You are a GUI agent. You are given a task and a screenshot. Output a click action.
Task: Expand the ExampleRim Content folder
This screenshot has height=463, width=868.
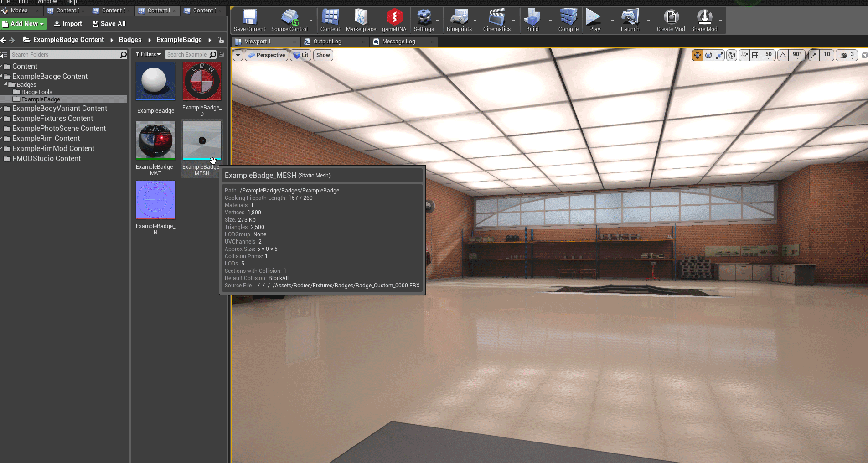point(2,139)
